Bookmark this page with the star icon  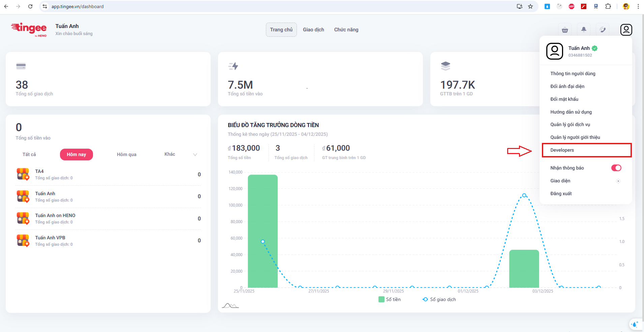point(530,6)
